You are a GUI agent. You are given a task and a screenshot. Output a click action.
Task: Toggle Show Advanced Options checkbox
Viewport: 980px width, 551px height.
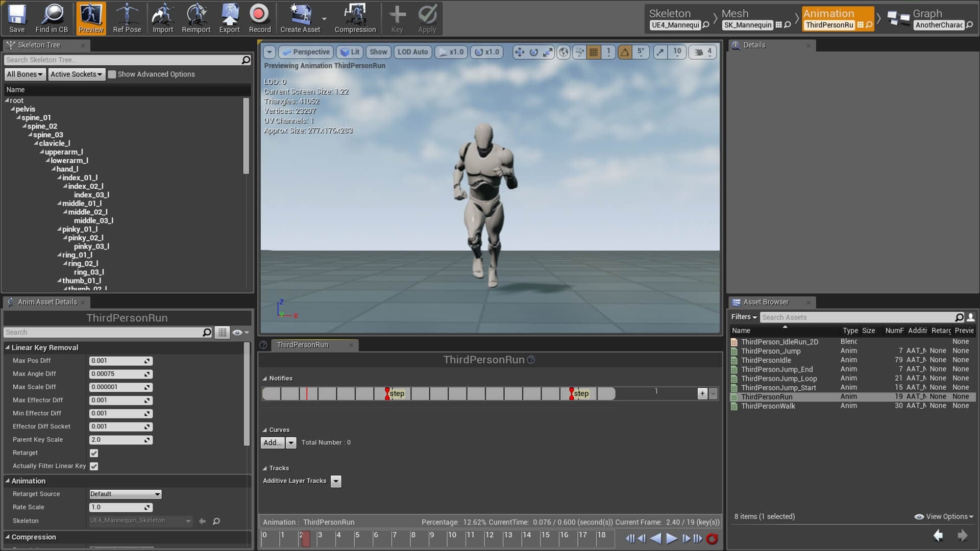click(112, 74)
